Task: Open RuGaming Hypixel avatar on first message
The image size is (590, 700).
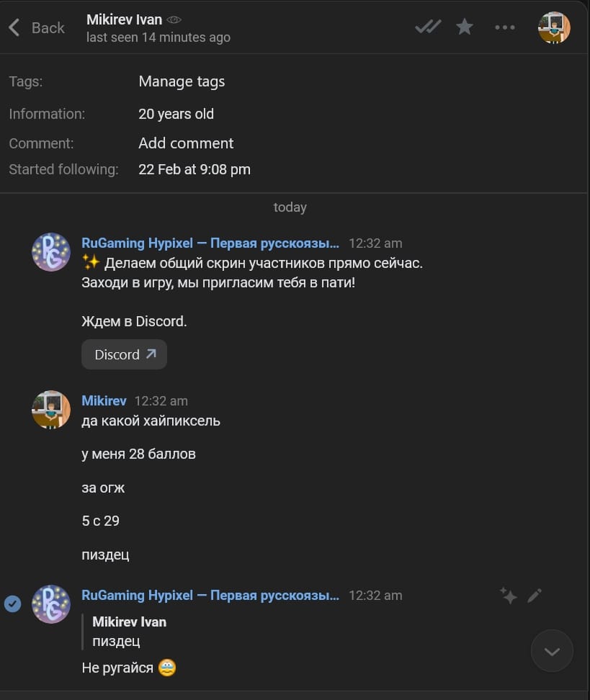Action: 51,252
